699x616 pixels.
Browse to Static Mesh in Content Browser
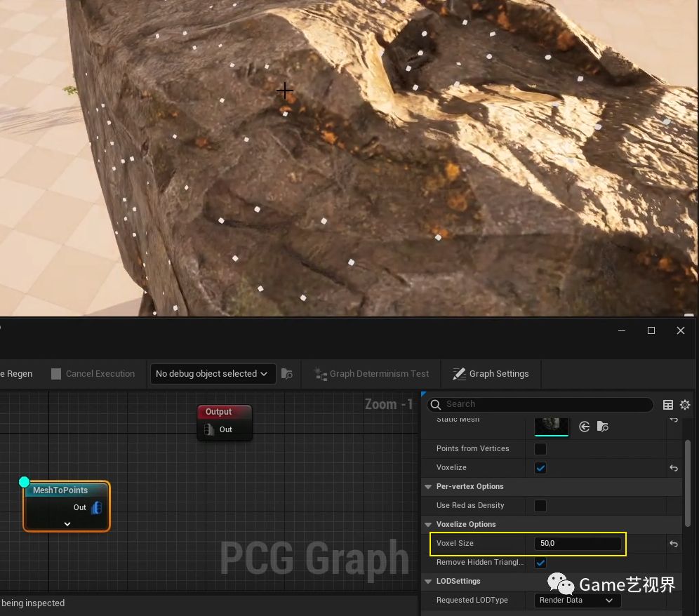[603, 427]
